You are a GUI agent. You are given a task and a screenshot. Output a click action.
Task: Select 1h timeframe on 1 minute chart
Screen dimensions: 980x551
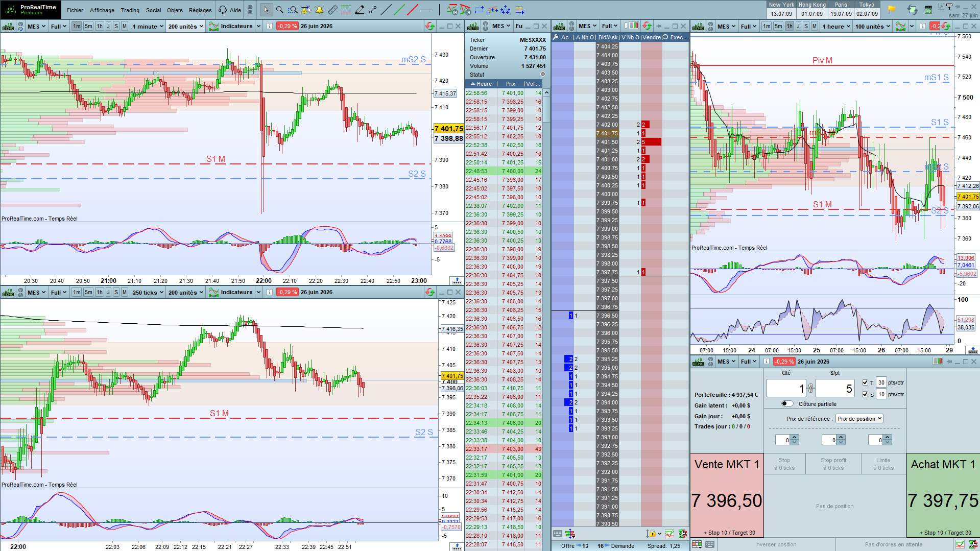click(x=100, y=26)
